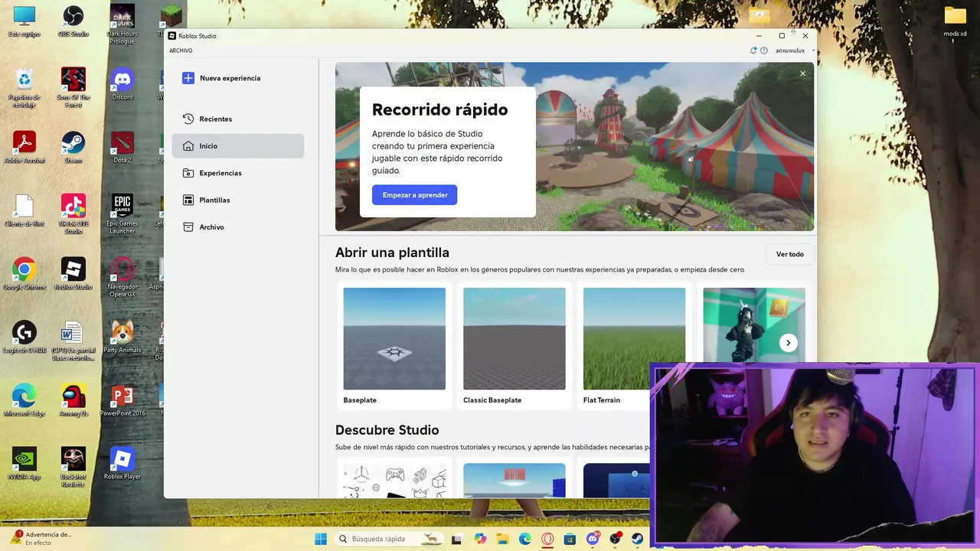Select the Buckshot Roulette desktop icon

point(73,468)
